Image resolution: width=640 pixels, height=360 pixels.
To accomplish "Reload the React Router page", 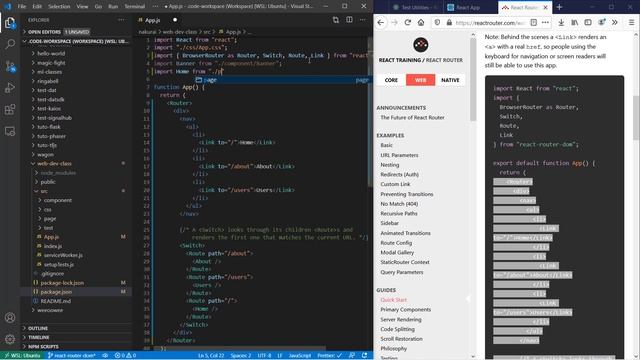I will 407,22.
